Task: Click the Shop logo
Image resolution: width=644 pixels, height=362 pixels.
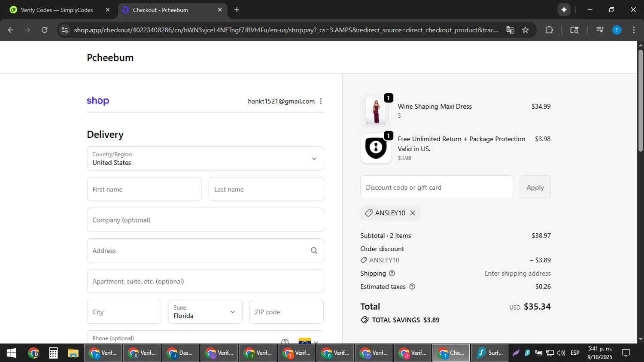Action: point(98,101)
